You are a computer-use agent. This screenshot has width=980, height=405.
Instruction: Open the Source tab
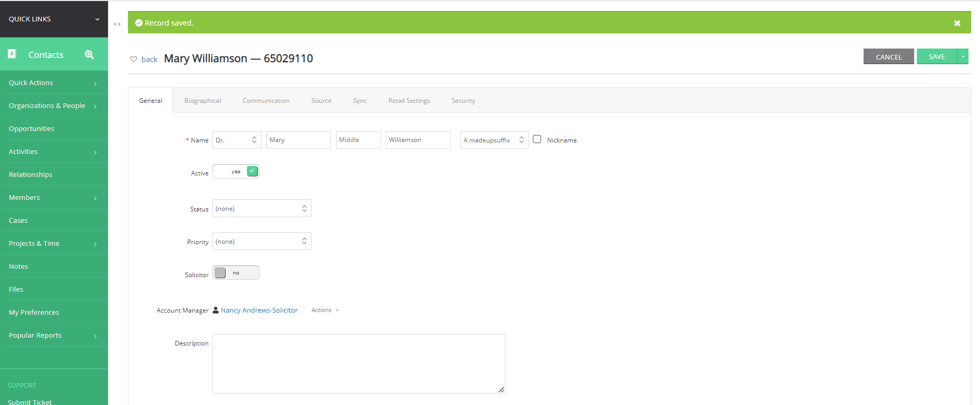click(x=321, y=100)
